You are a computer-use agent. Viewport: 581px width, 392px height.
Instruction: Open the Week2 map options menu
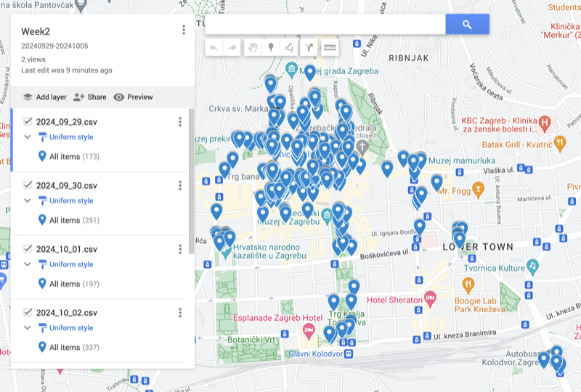tap(184, 30)
